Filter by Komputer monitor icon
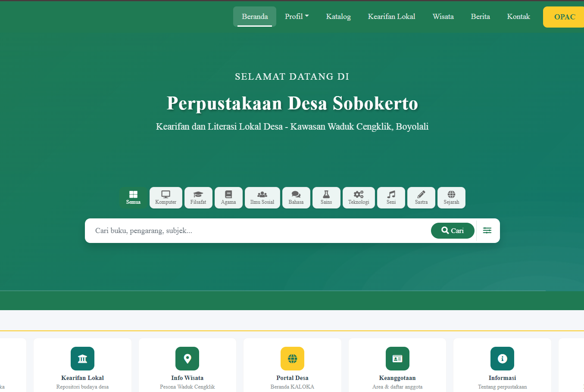Viewport: 584px width, 392px height. coord(166,198)
